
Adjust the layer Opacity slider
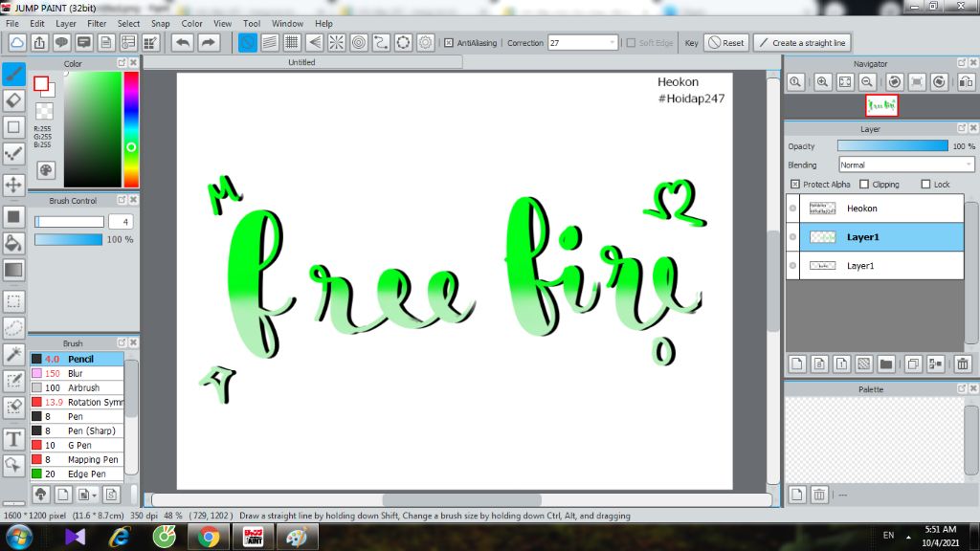pos(893,145)
